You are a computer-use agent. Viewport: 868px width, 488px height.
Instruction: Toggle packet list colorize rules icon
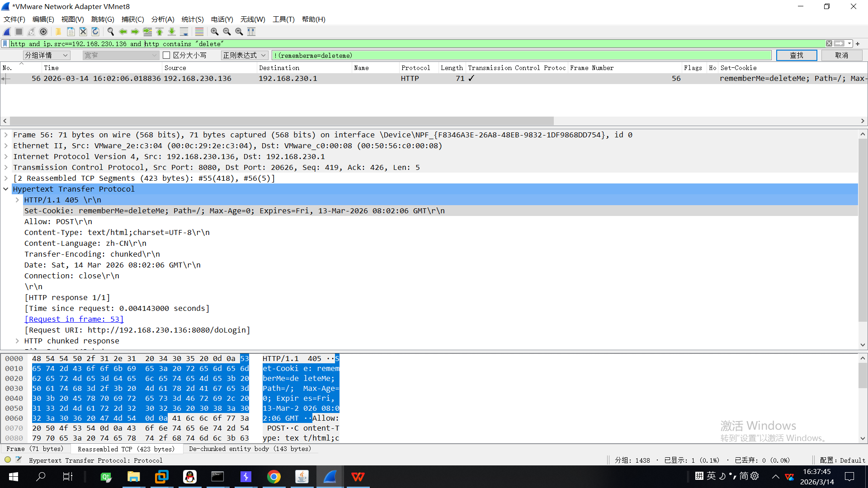click(199, 32)
